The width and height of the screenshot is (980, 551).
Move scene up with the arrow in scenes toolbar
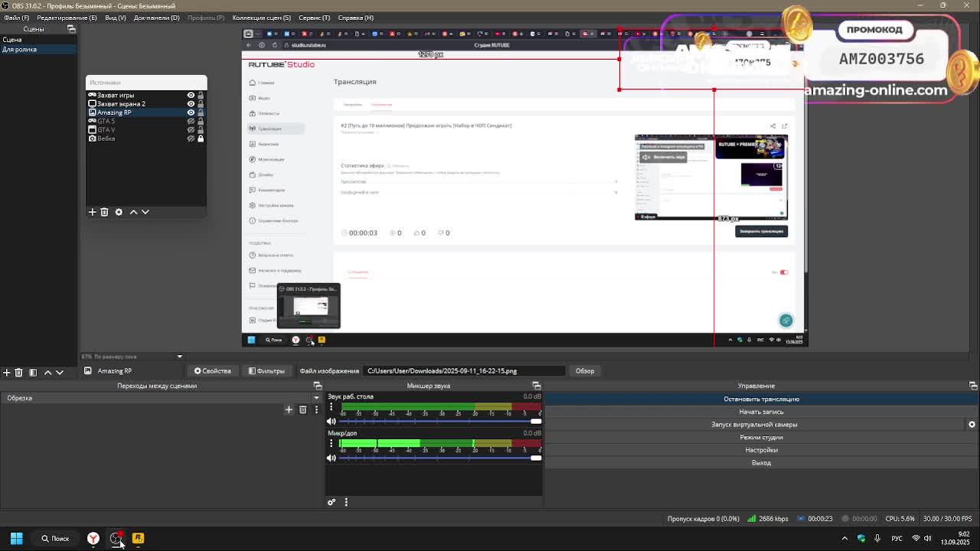coord(47,373)
